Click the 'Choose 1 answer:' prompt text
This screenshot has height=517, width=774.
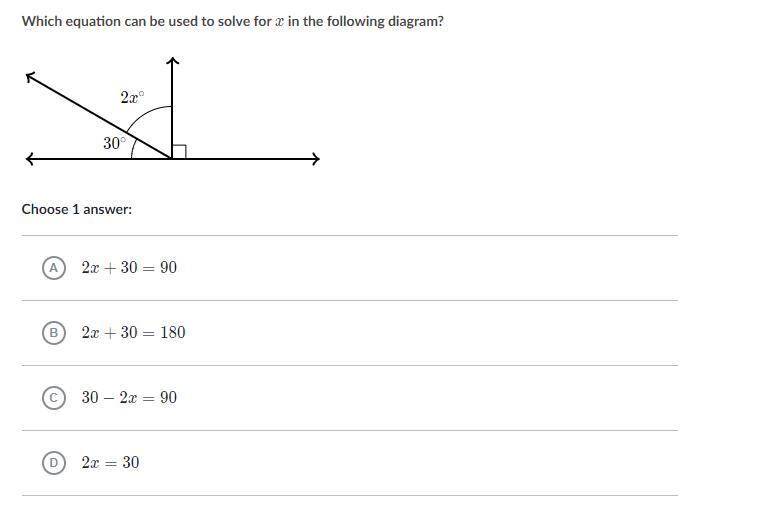tap(77, 209)
